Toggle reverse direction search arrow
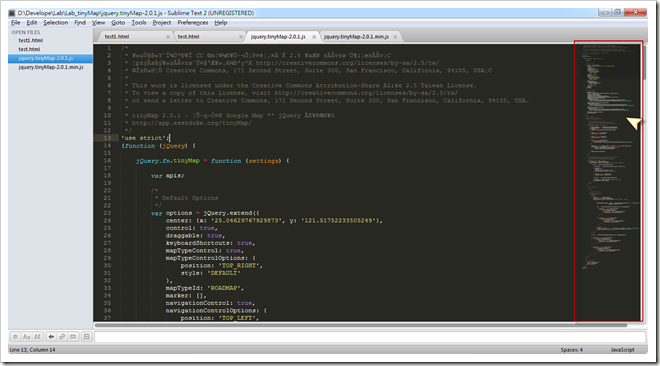The image size is (660, 366). tap(51, 337)
